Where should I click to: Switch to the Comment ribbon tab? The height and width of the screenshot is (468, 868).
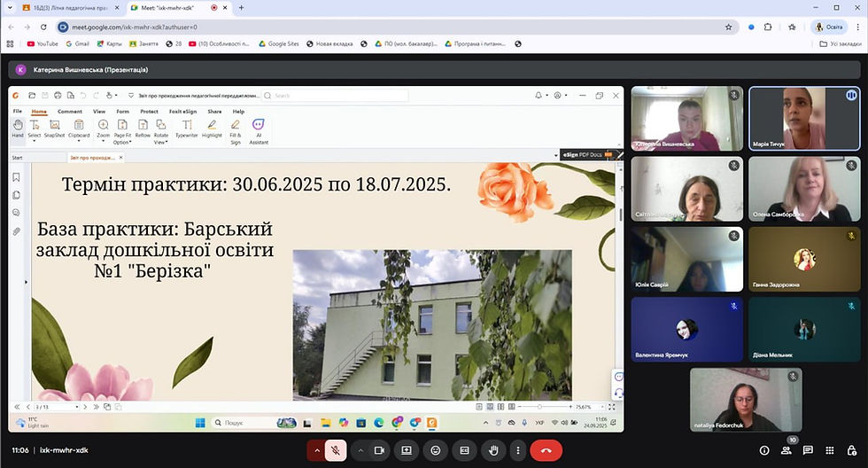click(x=70, y=112)
